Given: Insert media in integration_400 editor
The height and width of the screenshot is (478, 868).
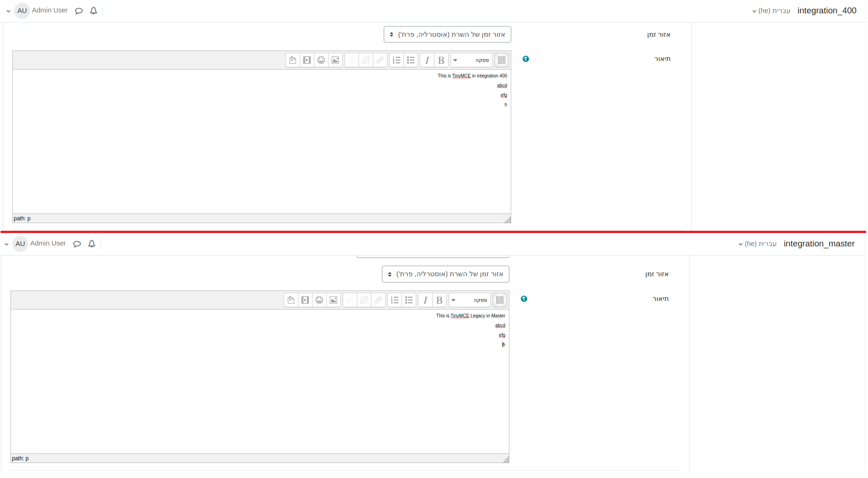Looking at the screenshot, I should click(307, 60).
